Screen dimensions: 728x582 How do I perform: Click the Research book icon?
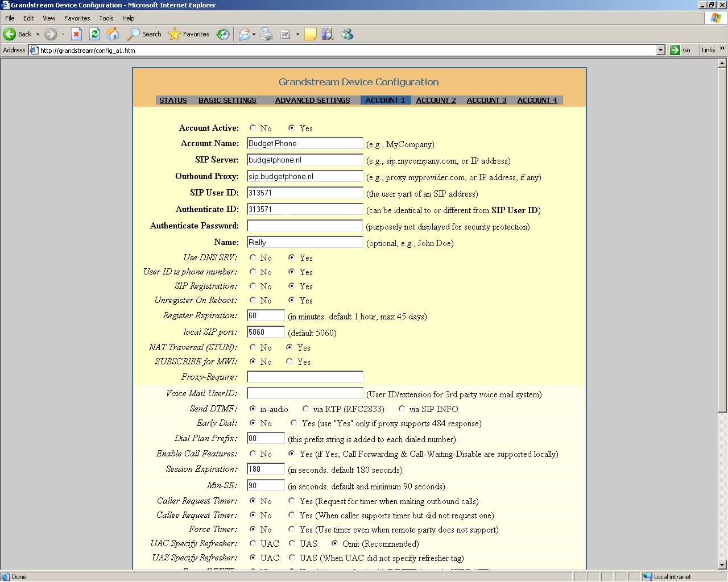pyautogui.click(x=328, y=34)
